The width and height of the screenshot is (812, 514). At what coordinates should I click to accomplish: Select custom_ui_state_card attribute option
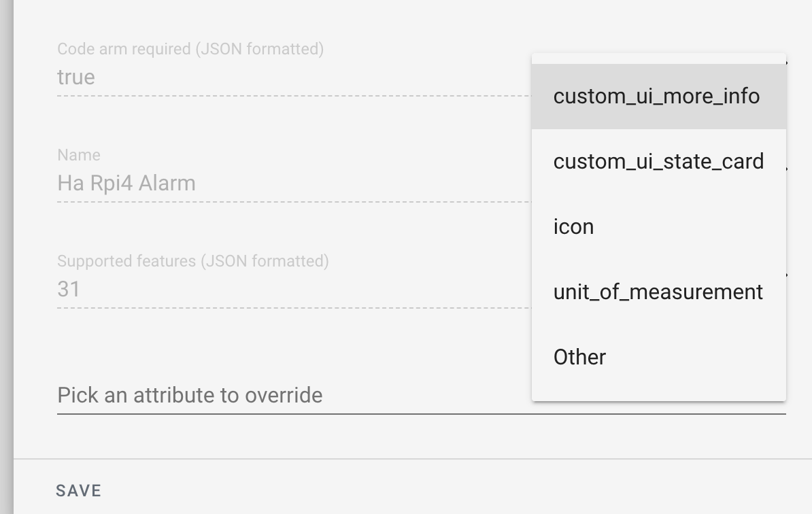(658, 162)
